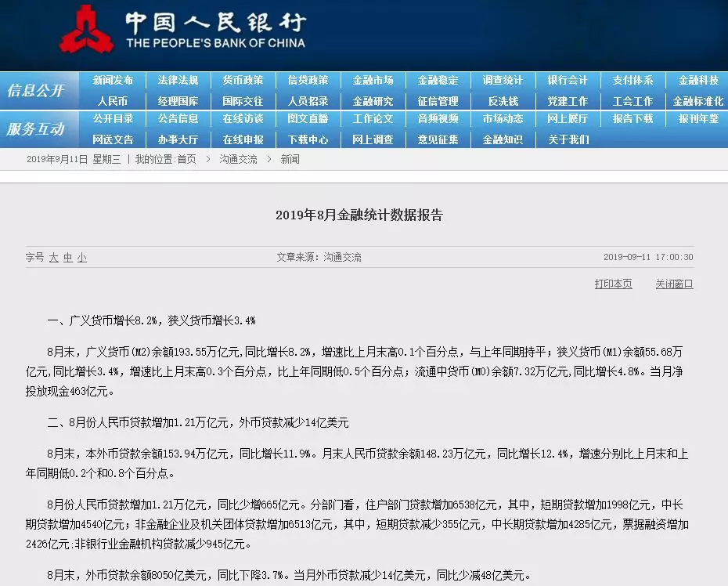
Task: Open the 国际交往 navigation link
Action: tap(243, 101)
